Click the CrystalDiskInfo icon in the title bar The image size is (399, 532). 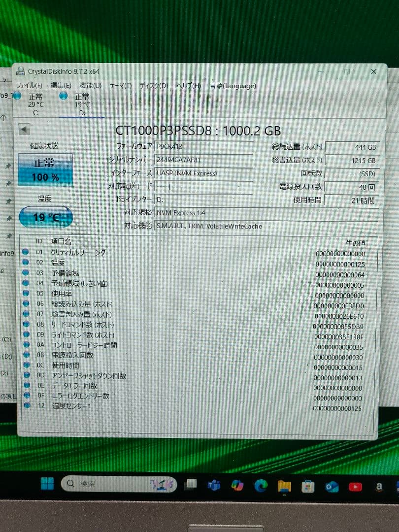(x=20, y=72)
